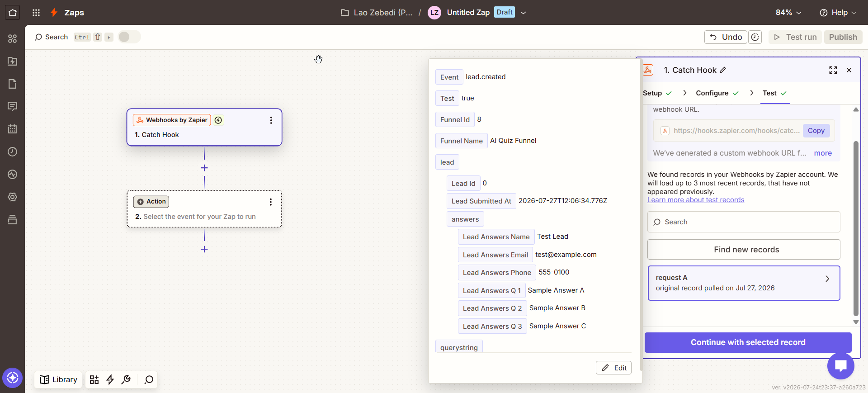Open the versions stack sidebar icon
868x393 pixels.
tap(12, 220)
